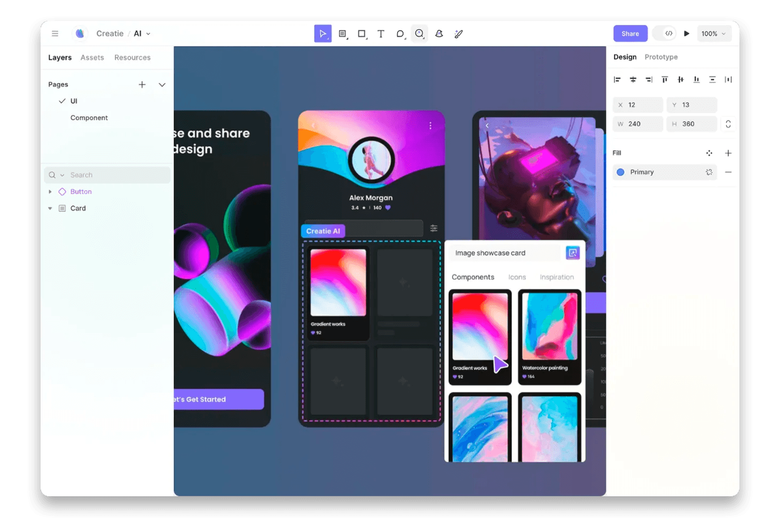780x532 pixels.
Task: Share the design file
Action: (631, 34)
